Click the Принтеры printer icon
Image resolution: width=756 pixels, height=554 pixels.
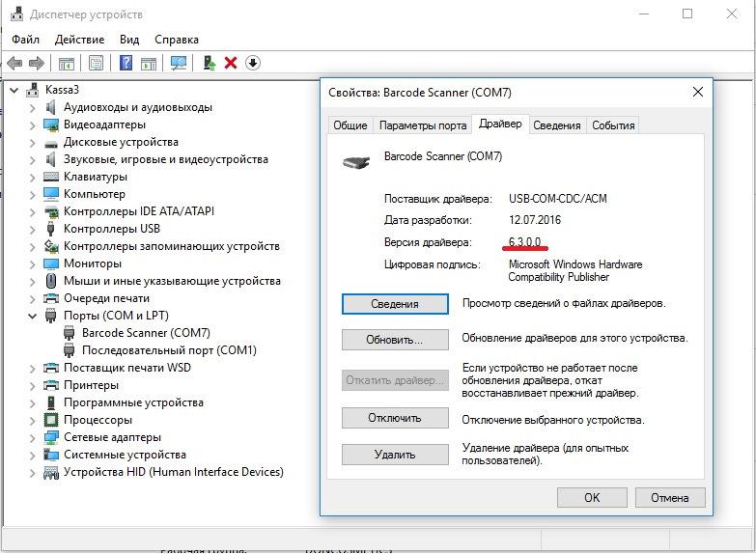coord(50,385)
